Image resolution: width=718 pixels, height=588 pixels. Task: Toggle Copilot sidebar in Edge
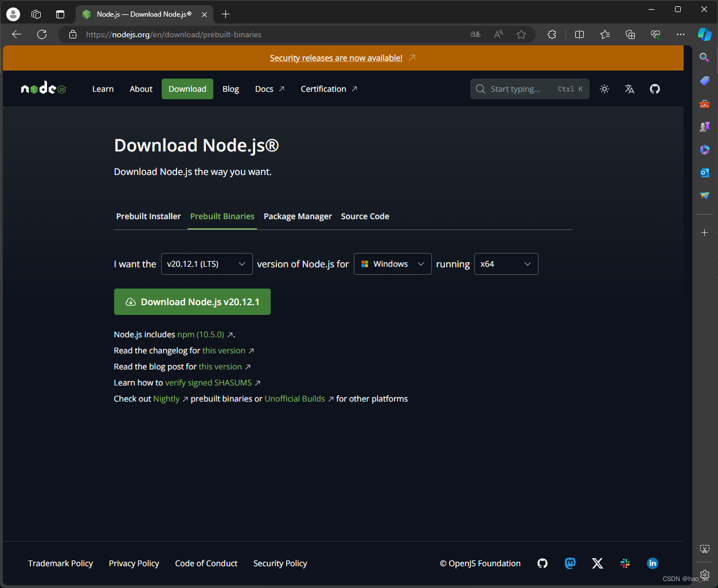(x=705, y=34)
